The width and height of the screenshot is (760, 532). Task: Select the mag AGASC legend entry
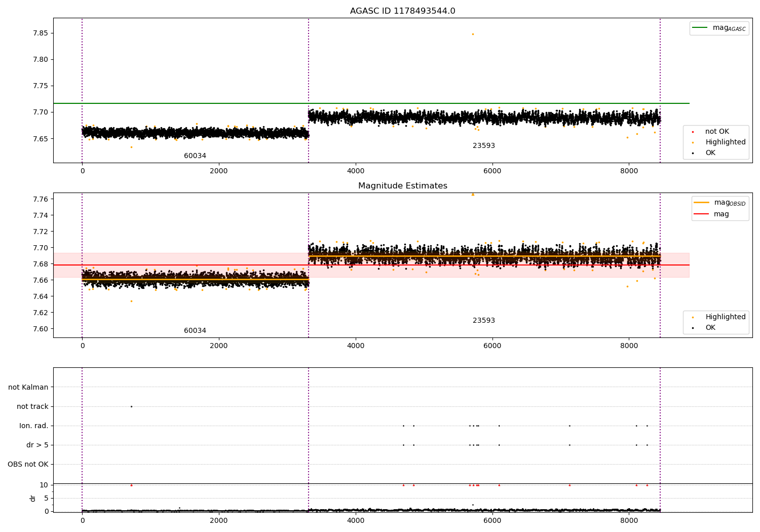(x=719, y=28)
